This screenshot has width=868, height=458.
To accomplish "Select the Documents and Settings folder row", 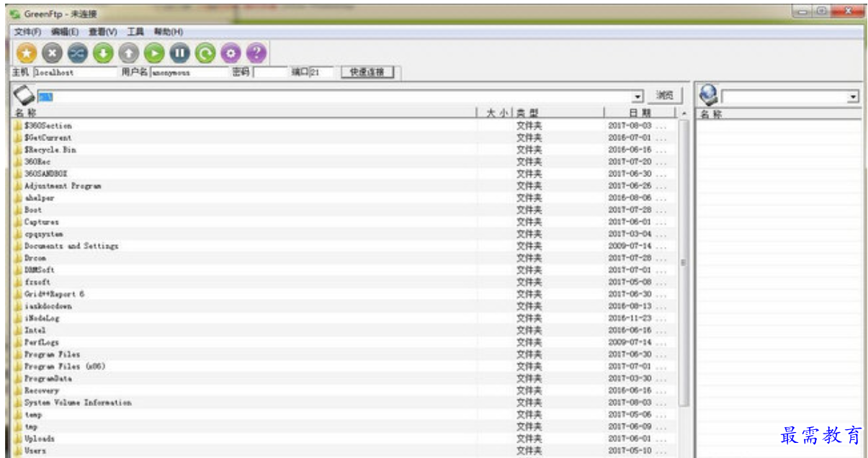I will tap(344, 246).
